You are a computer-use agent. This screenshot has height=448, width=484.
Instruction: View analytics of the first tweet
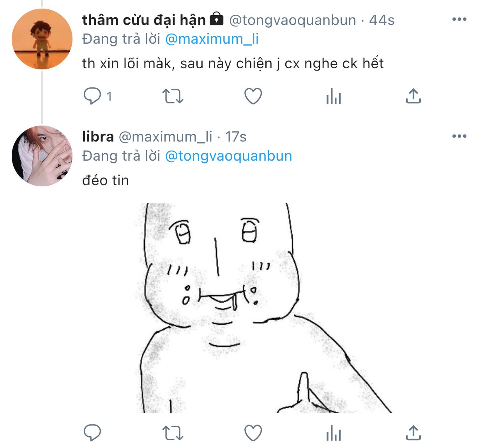[x=334, y=96]
